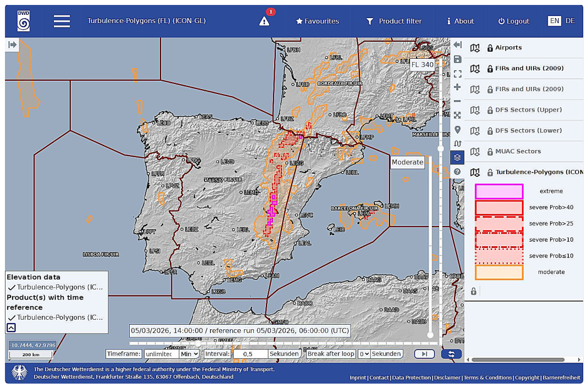The width and height of the screenshot is (588, 388).
Task: Click the DWD logo in the header
Action: [x=24, y=21]
